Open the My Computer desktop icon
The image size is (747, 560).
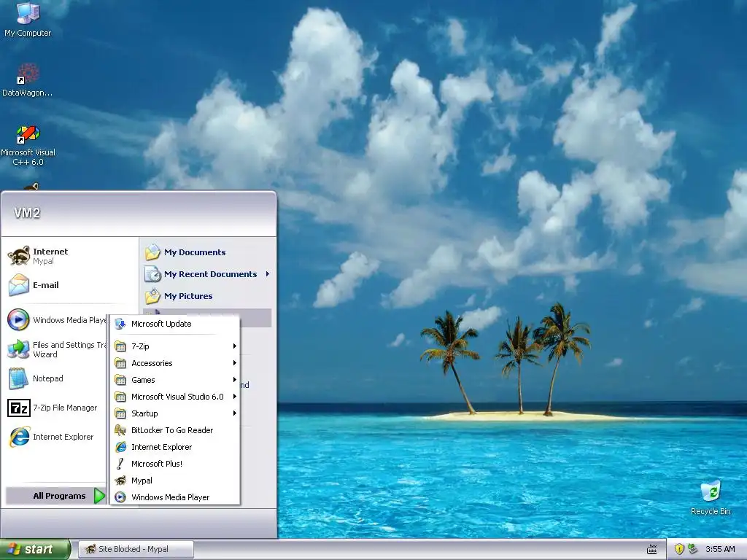tap(28, 19)
